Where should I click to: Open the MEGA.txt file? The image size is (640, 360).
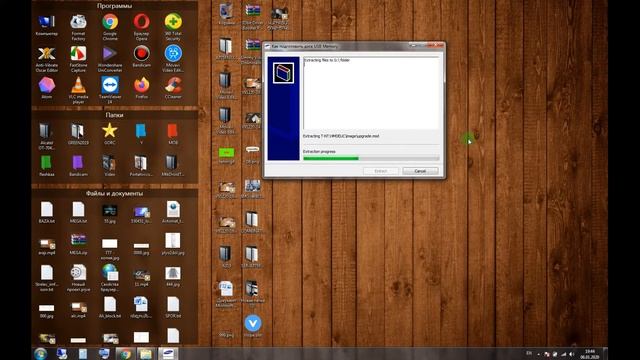(78, 212)
